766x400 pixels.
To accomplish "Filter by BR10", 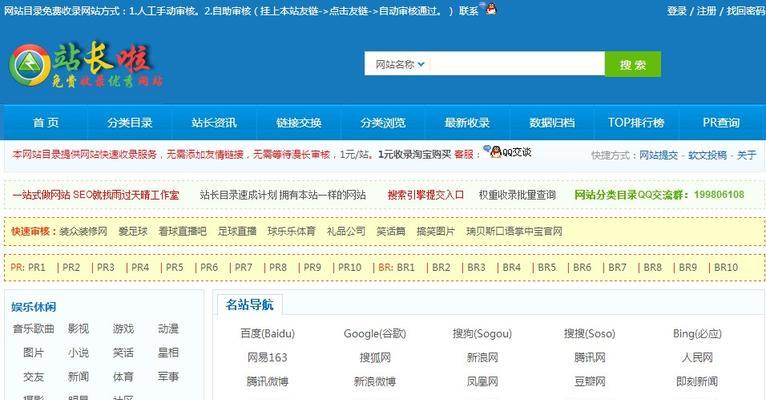I will click(726, 267).
